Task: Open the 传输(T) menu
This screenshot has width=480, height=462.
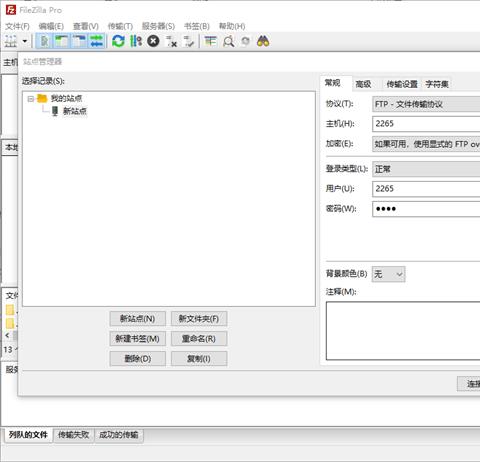Action: [120, 26]
